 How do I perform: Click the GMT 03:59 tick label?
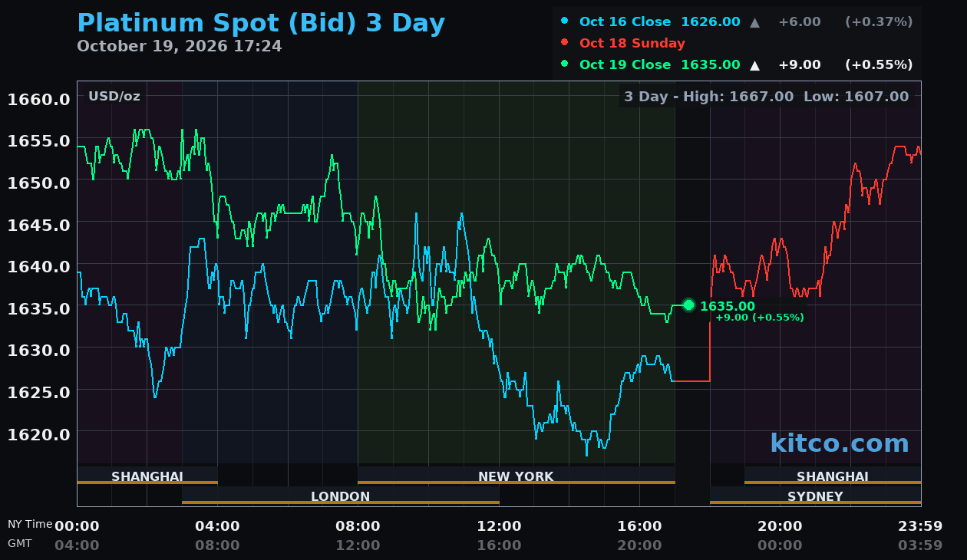coord(920,545)
